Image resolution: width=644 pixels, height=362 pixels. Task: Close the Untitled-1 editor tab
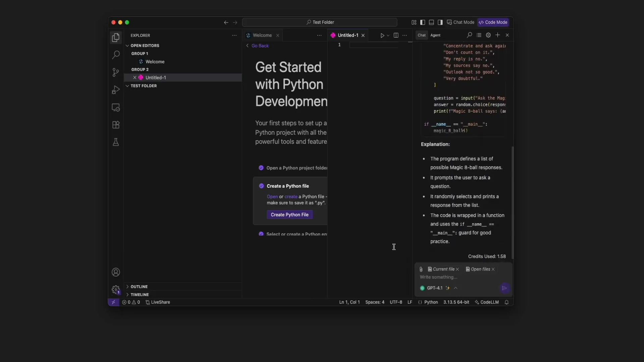(363, 36)
